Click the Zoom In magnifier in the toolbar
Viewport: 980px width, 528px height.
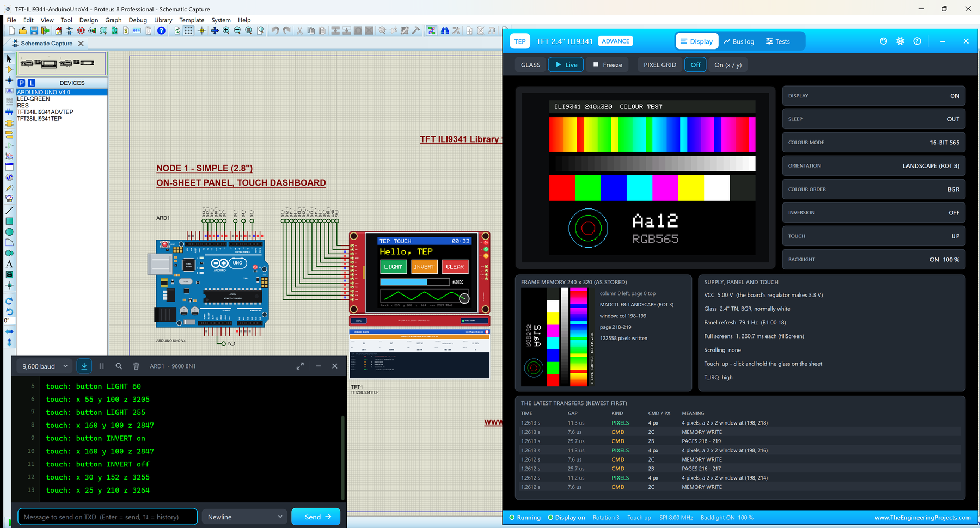(226, 31)
